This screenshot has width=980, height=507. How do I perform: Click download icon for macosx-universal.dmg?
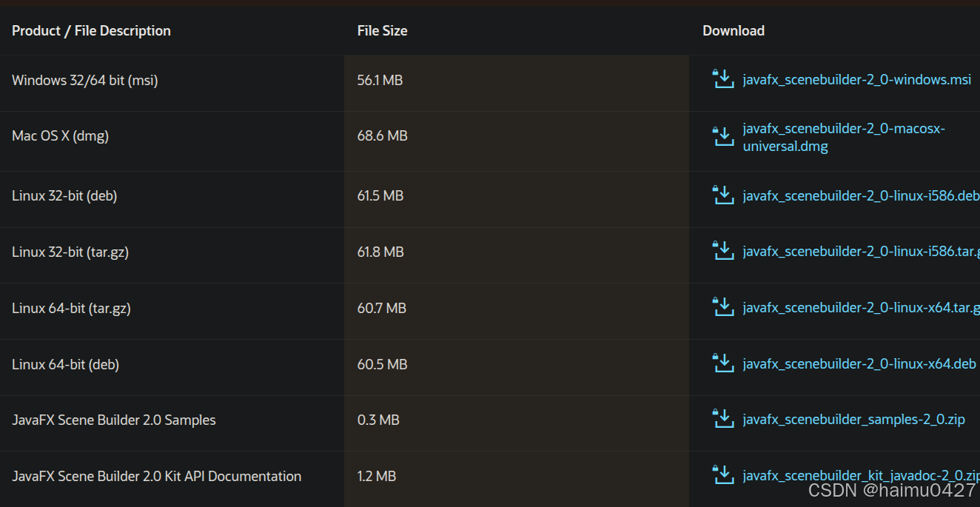tap(722, 136)
